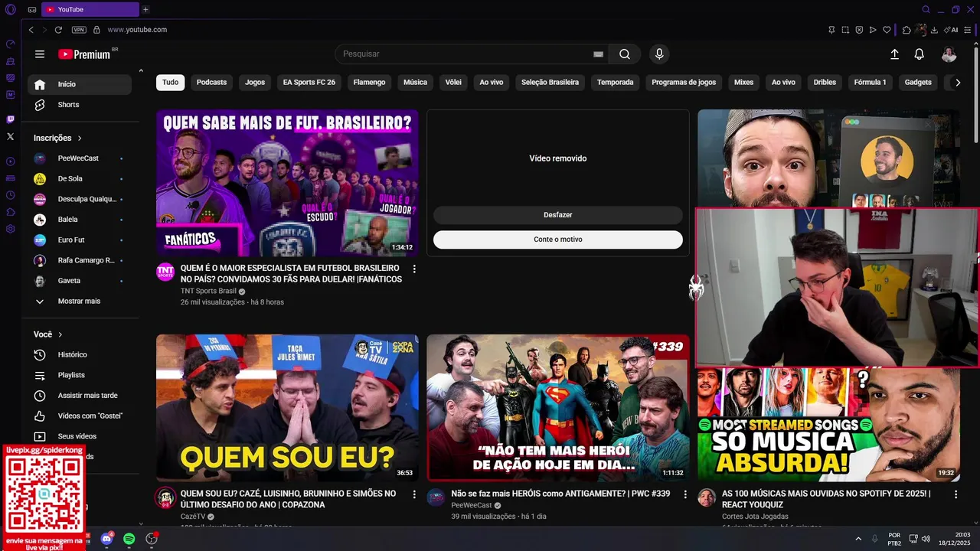Open the ad-blocker shield icon

(859, 30)
